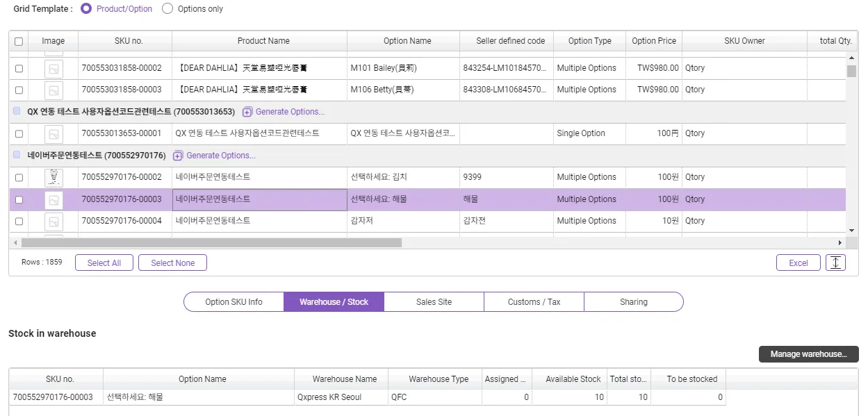This screenshot has height=416, width=868.
Task: Tick the header select-all checkbox
Action: point(19,41)
